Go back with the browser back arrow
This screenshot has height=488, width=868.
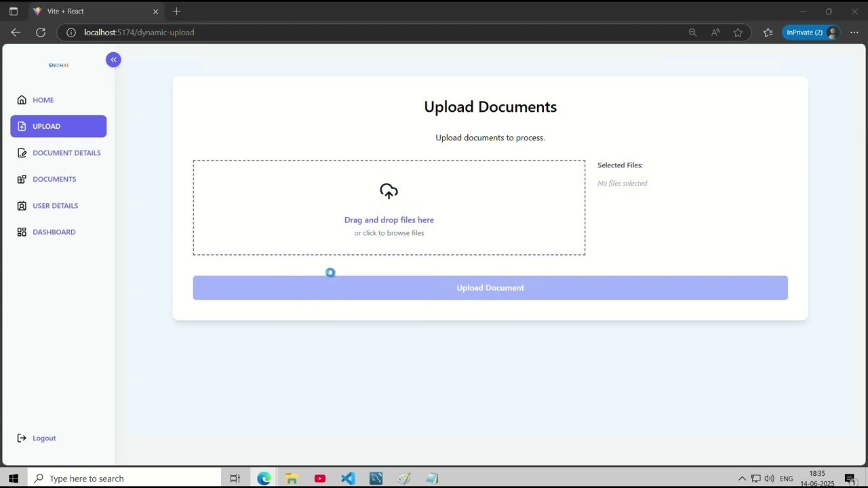pyautogui.click(x=16, y=32)
